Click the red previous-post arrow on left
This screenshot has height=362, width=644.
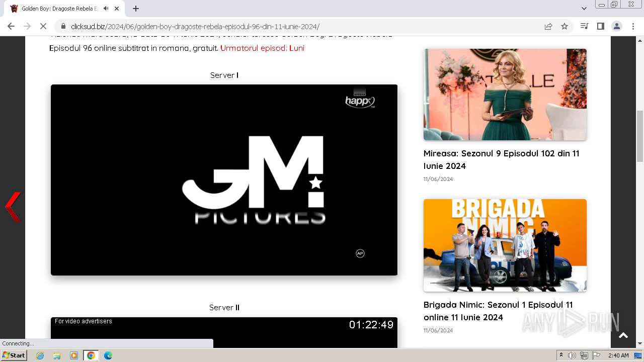13,207
